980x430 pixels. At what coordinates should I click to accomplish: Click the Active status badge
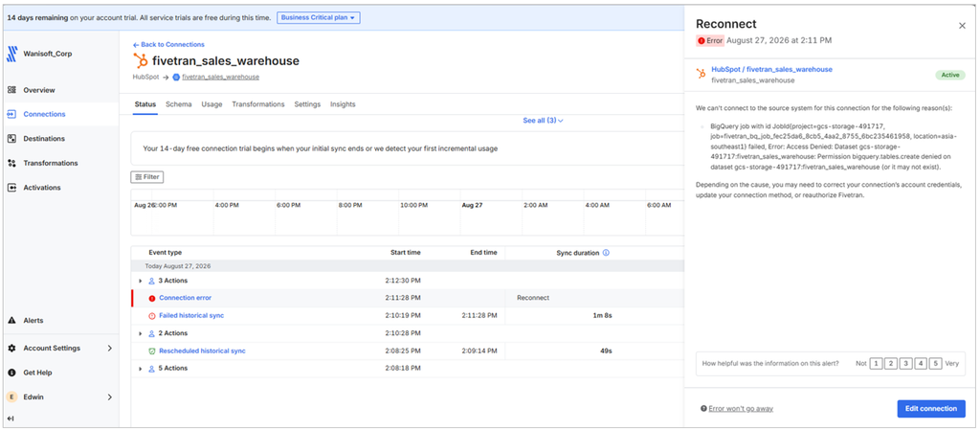tap(950, 75)
